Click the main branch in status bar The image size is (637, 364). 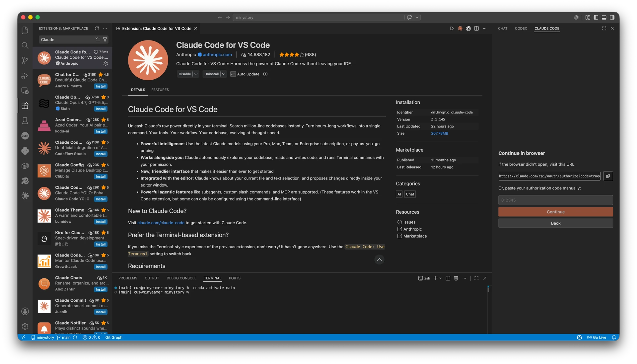64,337
